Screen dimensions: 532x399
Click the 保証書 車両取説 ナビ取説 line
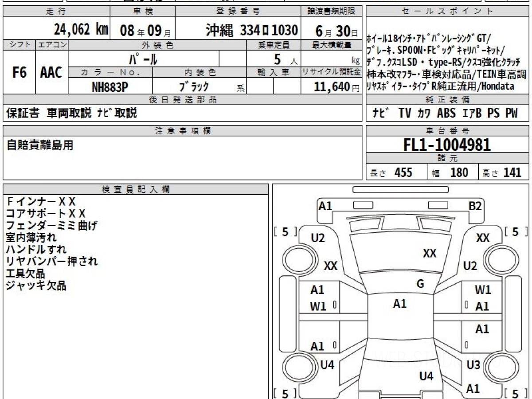pyautogui.click(x=71, y=113)
